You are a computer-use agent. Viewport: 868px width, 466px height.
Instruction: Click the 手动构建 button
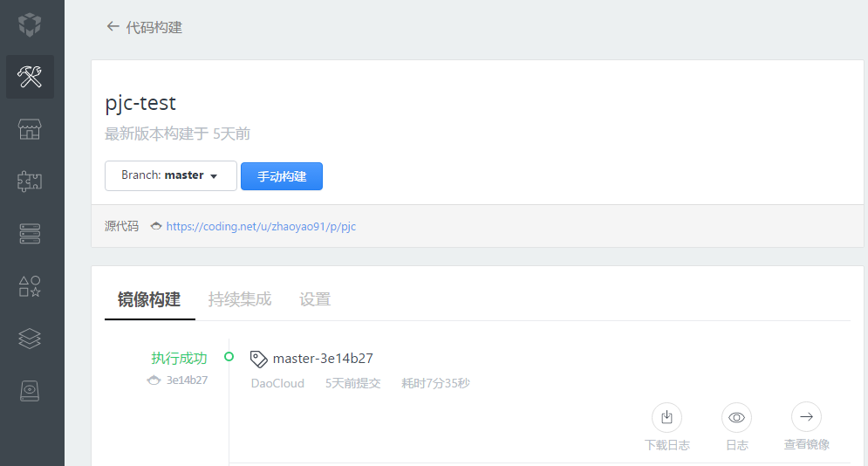[282, 176]
